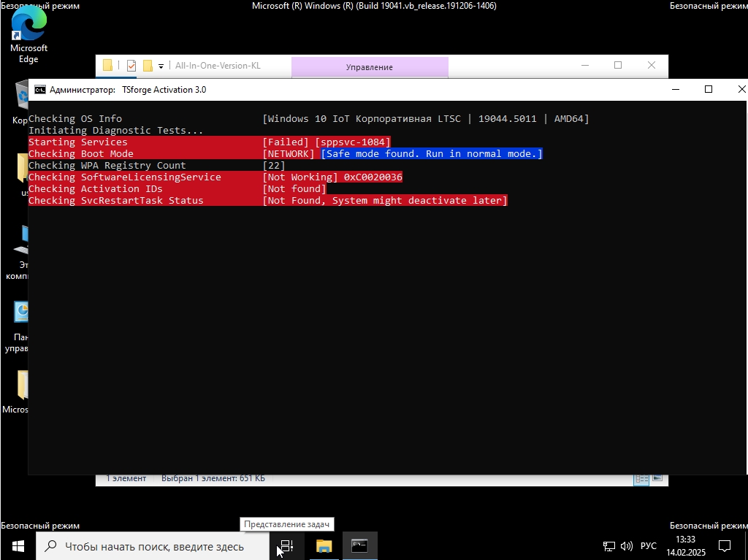This screenshot has width=748, height=560.
Task: Click the '[Failed] [sppsvc-1084]' result
Action: (327, 142)
